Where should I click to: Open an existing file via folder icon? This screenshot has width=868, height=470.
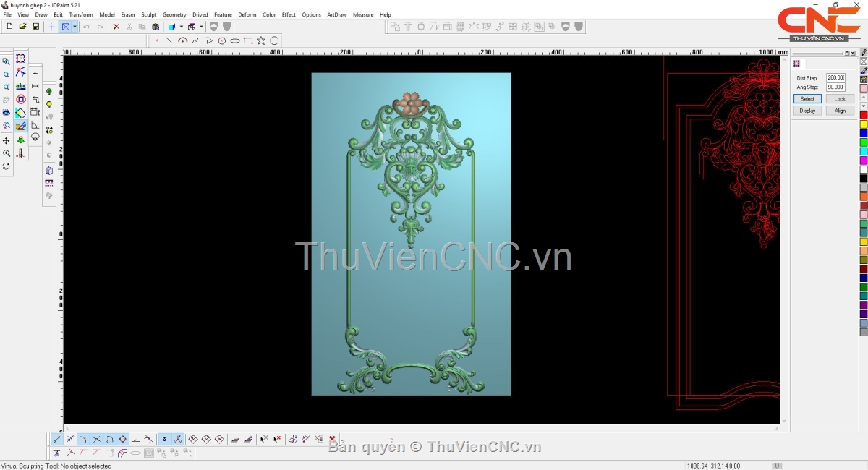point(22,27)
